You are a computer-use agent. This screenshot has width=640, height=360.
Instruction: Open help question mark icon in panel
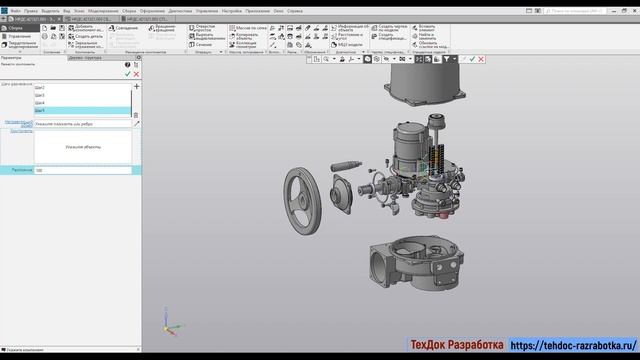(x=127, y=65)
